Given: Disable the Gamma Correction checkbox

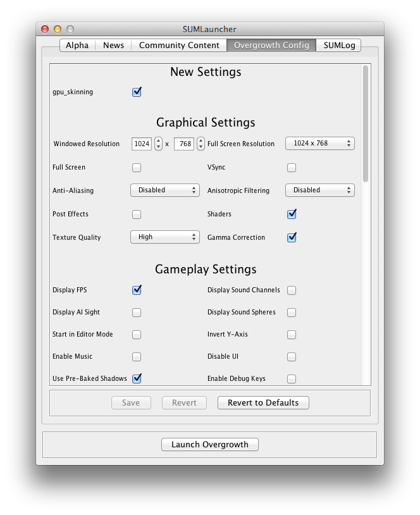Looking at the screenshot, I should (292, 237).
